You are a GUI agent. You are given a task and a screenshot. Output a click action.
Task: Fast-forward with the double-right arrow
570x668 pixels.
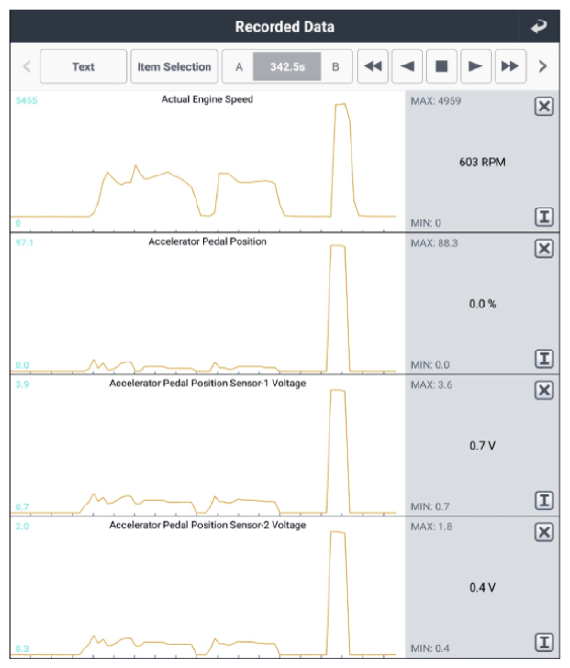pyautogui.click(x=510, y=66)
